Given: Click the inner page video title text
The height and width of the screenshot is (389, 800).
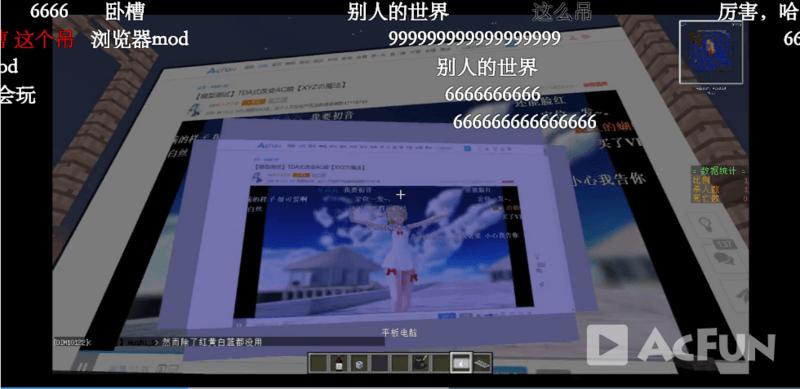Looking at the screenshot, I should 311,167.
